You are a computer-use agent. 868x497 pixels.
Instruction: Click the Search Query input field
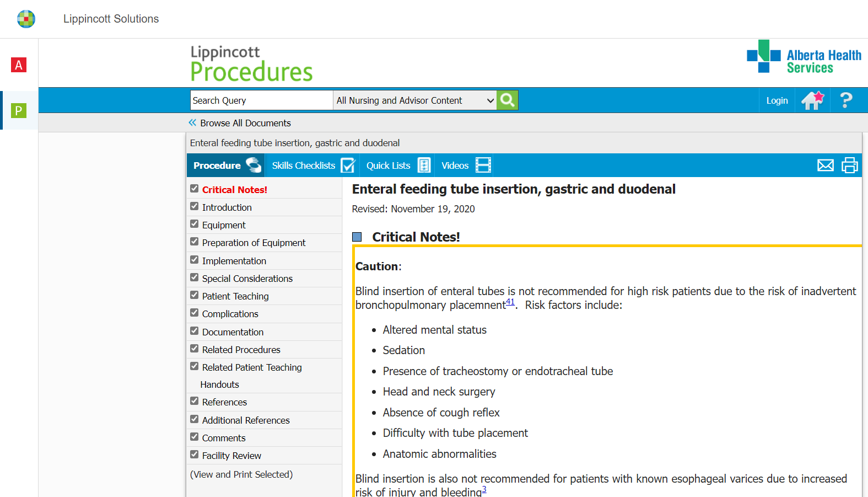click(262, 100)
